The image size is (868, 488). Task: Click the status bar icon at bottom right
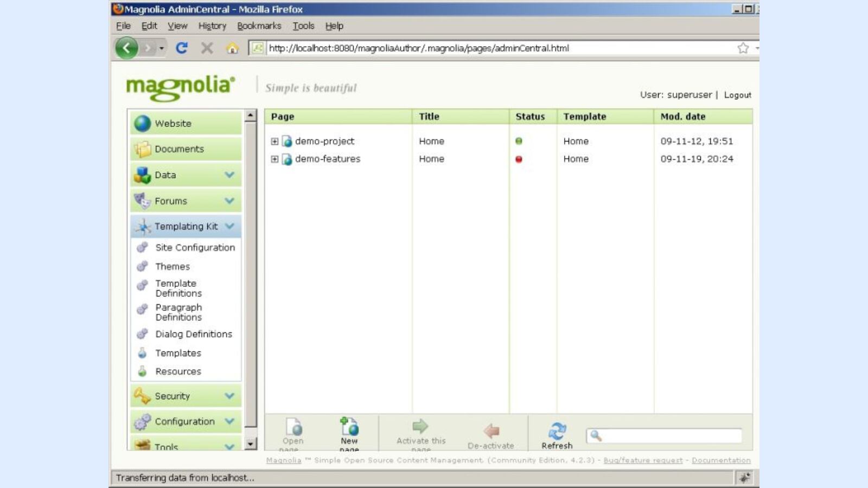pyautogui.click(x=745, y=477)
